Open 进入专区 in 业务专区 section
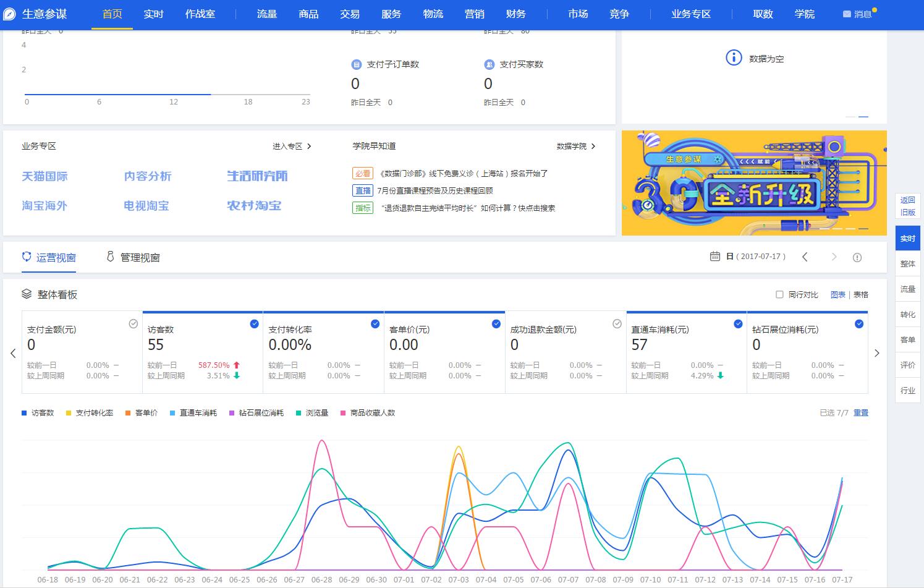This screenshot has height=588, width=924. click(288, 146)
